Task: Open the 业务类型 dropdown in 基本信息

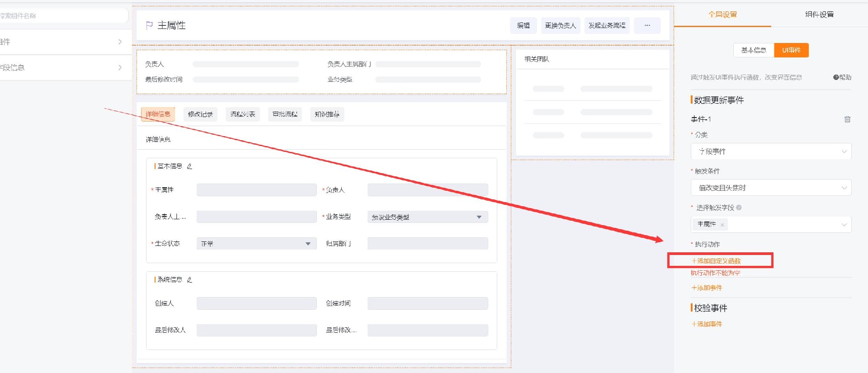Action: 428,217
